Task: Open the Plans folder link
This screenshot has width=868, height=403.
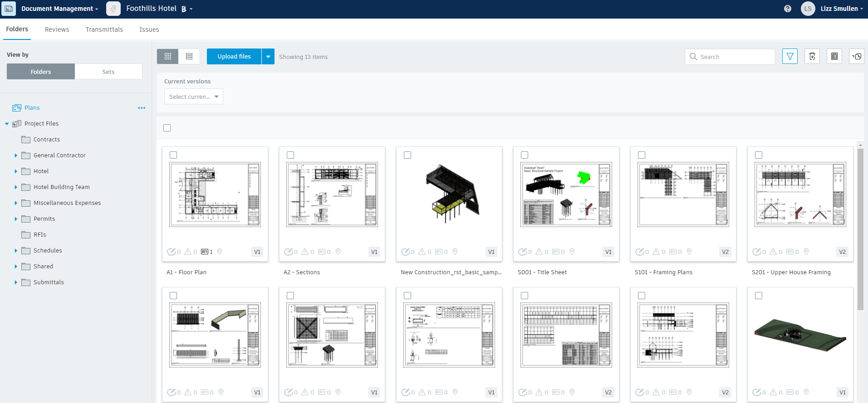Action: point(32,108)
